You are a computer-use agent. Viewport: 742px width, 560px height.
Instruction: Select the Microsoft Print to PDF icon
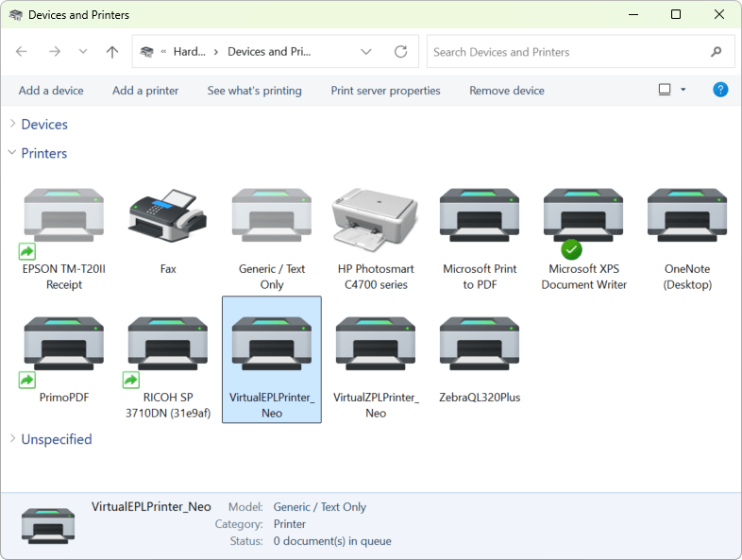click(x=480, y=216)
